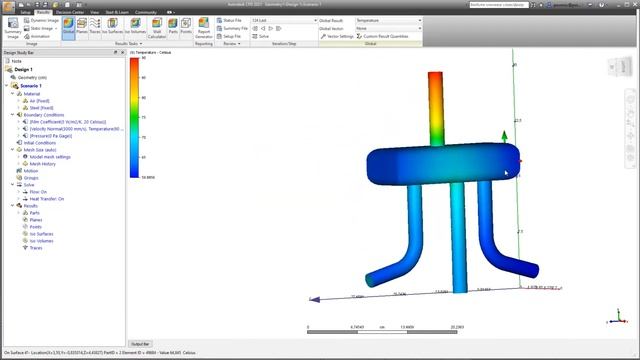Open the Report Generator
The width and height of the screenshot is (640, 360).
click(x=204, y=28)
